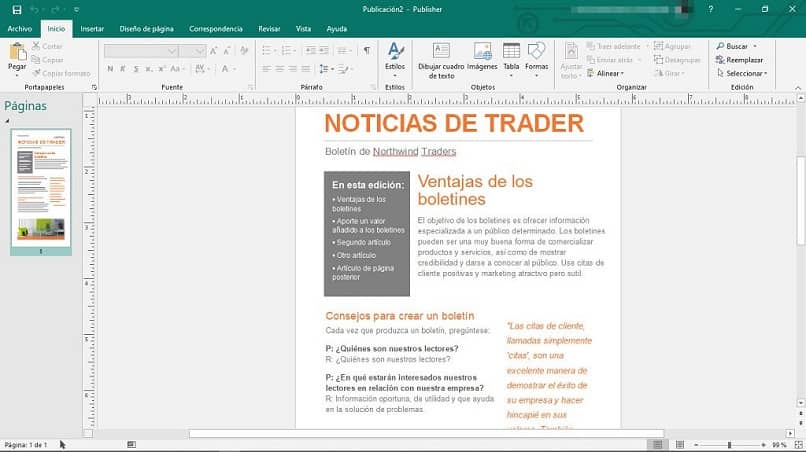The image size is (806, 452).
Task: Toggle superscript formatting
Action: [161, 69]
